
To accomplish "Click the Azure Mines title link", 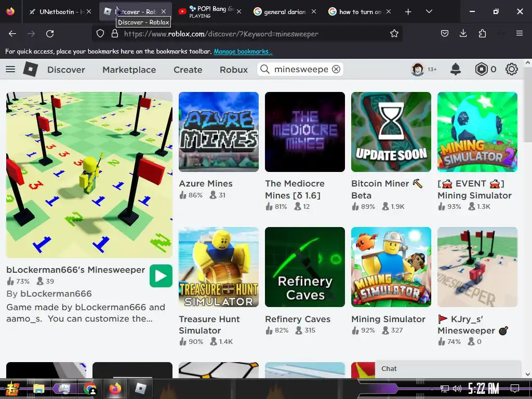I will coord(206,183).
